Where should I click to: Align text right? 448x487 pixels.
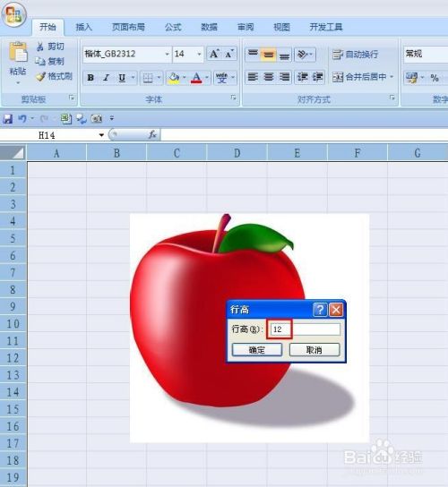point(284,77)
